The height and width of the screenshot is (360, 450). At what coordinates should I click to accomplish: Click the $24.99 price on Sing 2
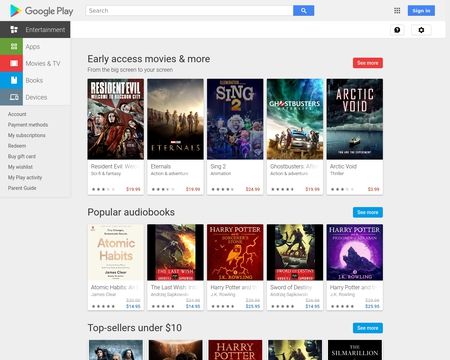tap(253, 189)
